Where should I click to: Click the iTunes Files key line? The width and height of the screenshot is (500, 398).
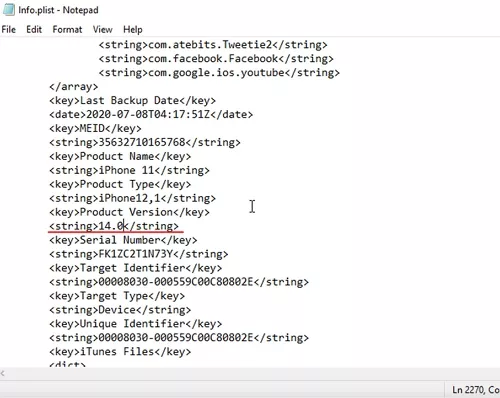pos(120,352)
